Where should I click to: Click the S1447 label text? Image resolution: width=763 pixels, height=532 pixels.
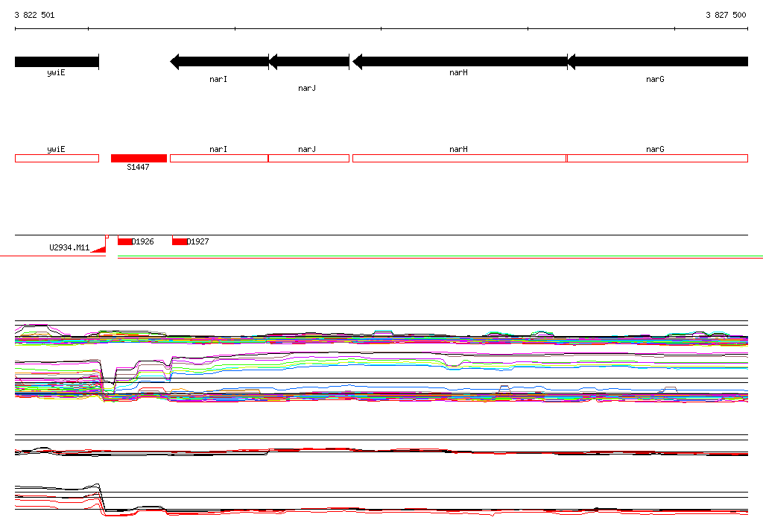138,167
